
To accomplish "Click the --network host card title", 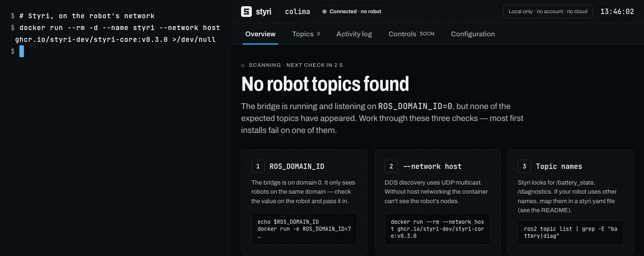I will click(x=432, y=166).
